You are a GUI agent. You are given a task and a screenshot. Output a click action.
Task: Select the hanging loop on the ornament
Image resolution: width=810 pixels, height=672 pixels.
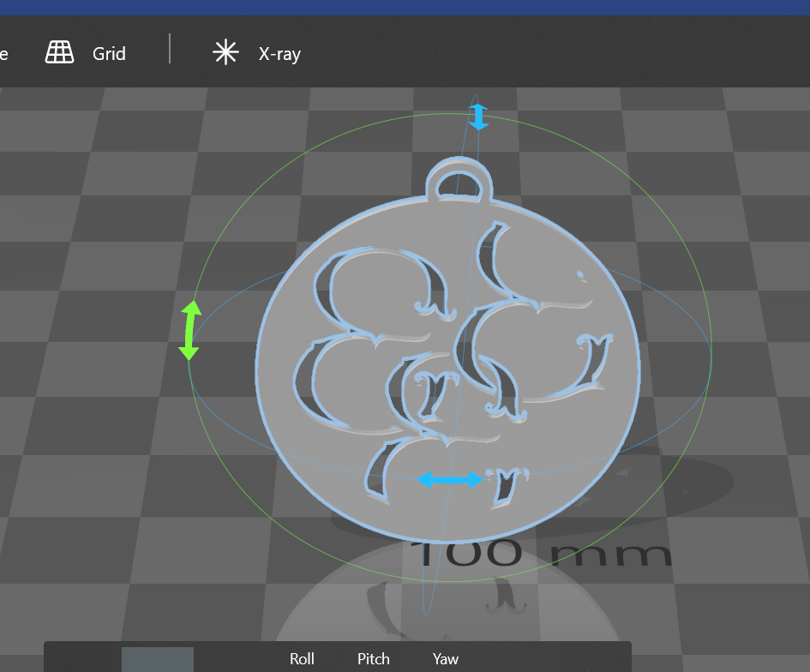coord(459,180)
